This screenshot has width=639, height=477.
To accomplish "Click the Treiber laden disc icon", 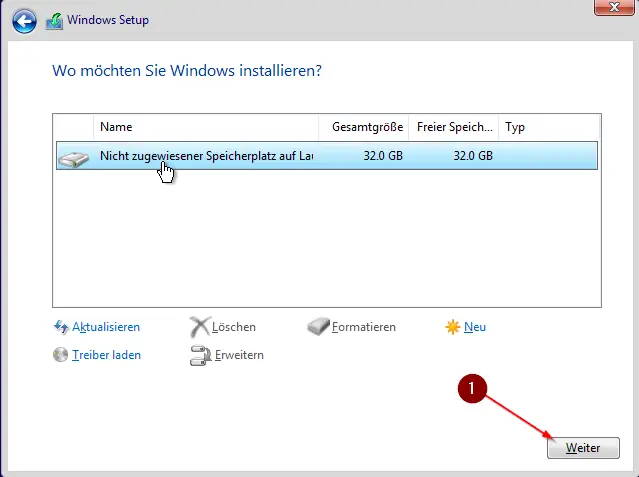I will 60,355.
